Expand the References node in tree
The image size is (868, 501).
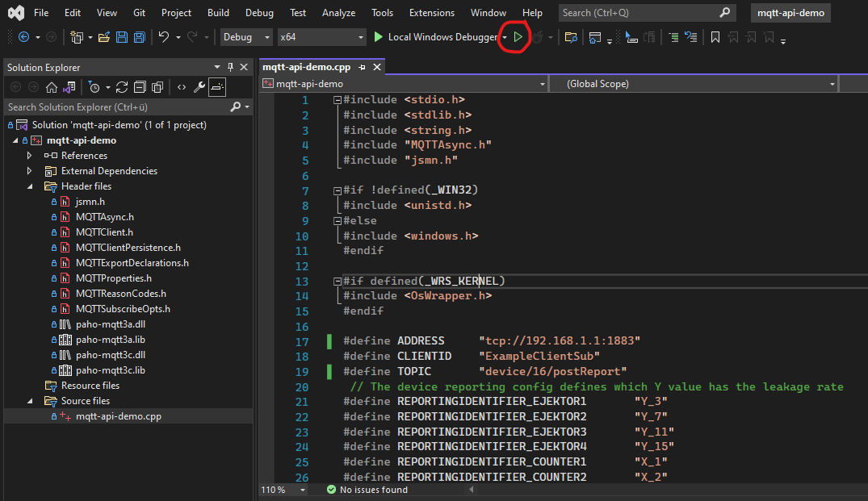[x=30, y=156]
